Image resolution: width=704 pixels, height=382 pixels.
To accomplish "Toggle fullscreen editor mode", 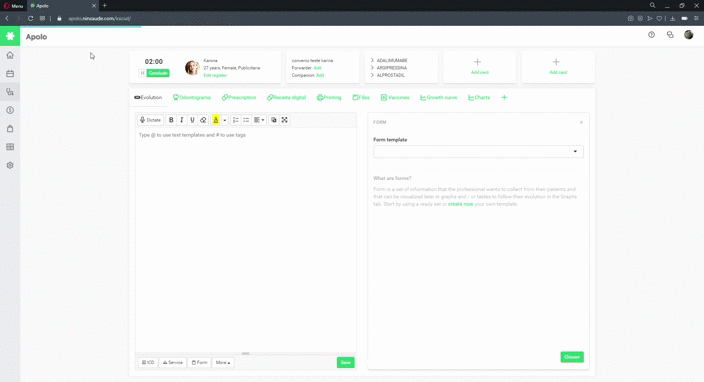I will (284, 120).
